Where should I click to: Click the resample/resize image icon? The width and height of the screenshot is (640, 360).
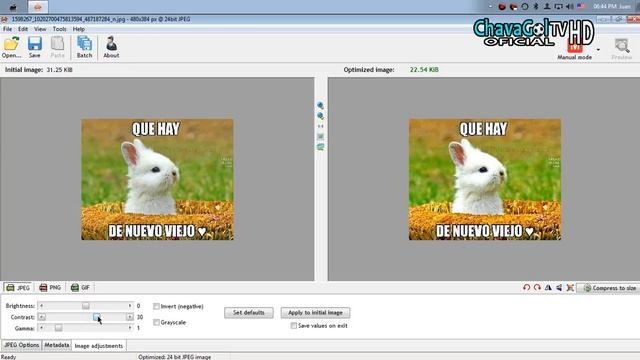tap(570, 288)
